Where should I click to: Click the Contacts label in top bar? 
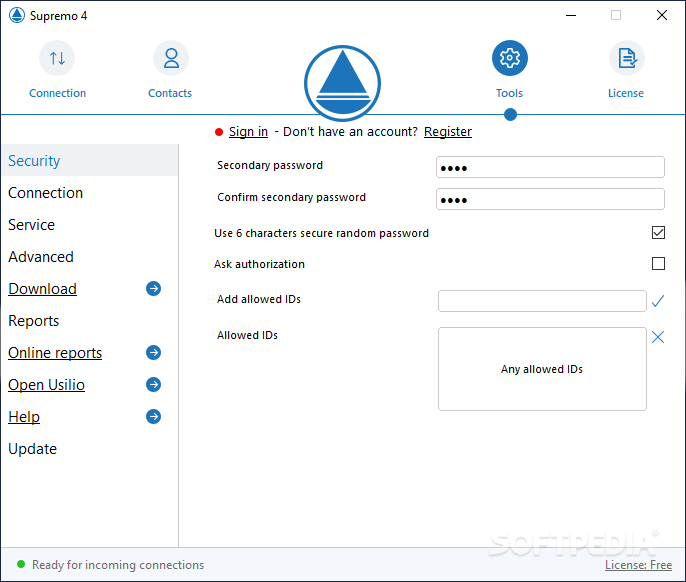(170, 93)
